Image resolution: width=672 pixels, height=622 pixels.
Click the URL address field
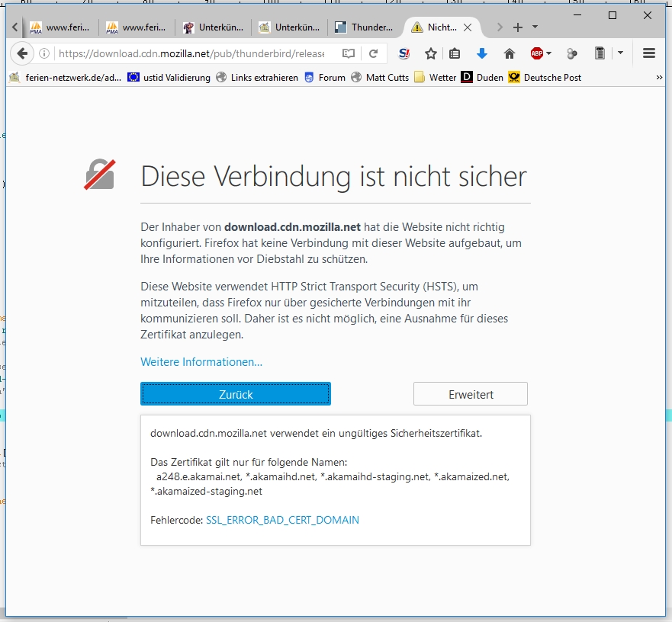pyautogui.click(x=191, y=53)
